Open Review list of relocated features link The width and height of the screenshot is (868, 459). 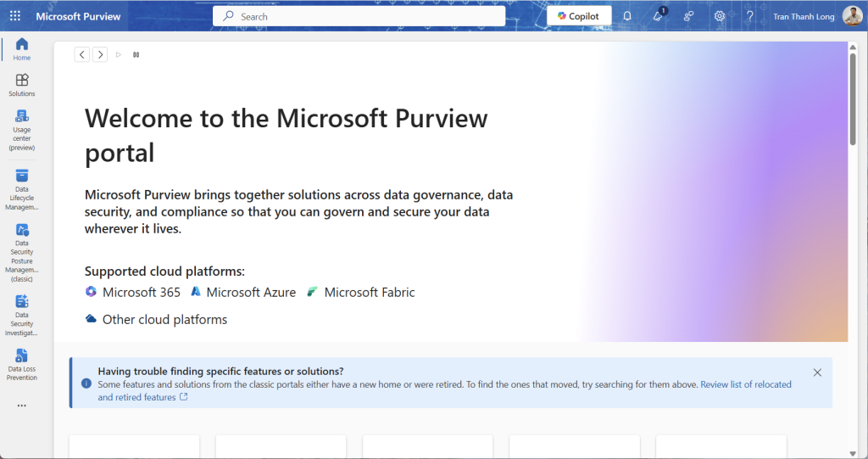coord(745,384)
